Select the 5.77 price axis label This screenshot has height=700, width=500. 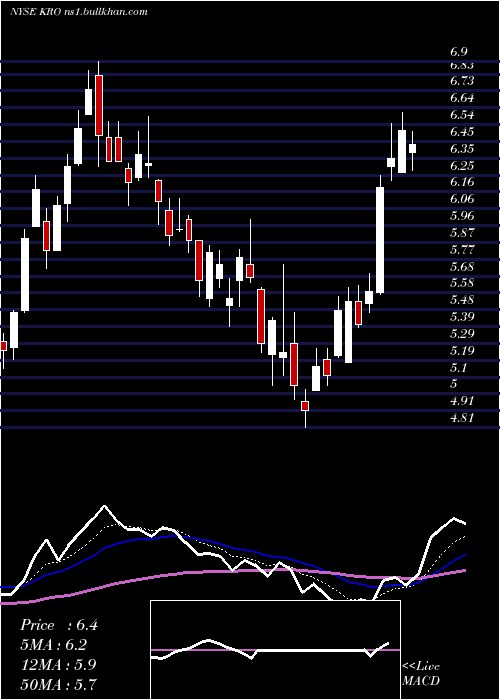coord(462,250)
